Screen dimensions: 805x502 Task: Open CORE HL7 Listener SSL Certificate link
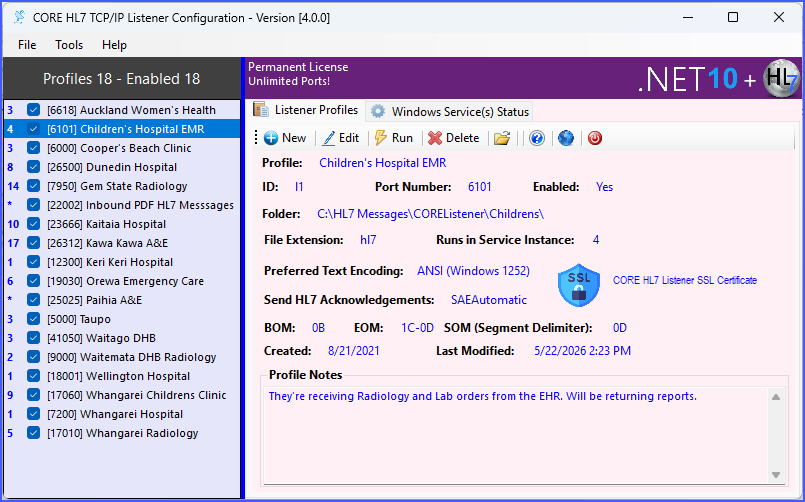[x=684, y=280]
